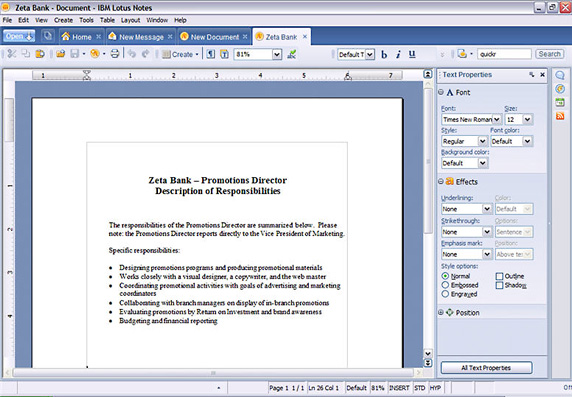Select the Embossed style option

[445, 285]
